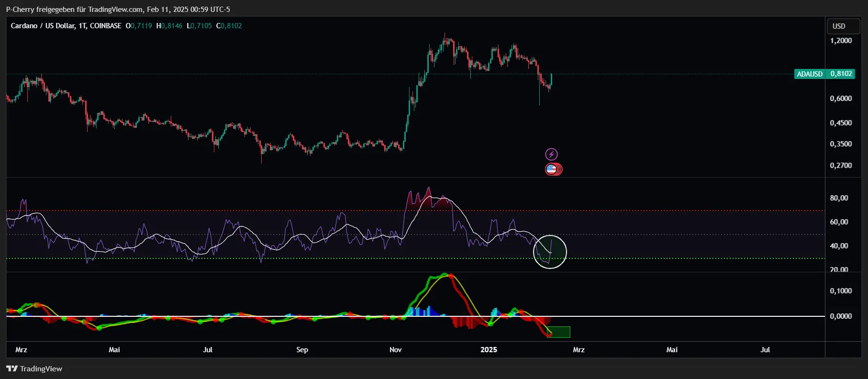
Task: Click the Nov time axis label
Action: coord(395,350)
